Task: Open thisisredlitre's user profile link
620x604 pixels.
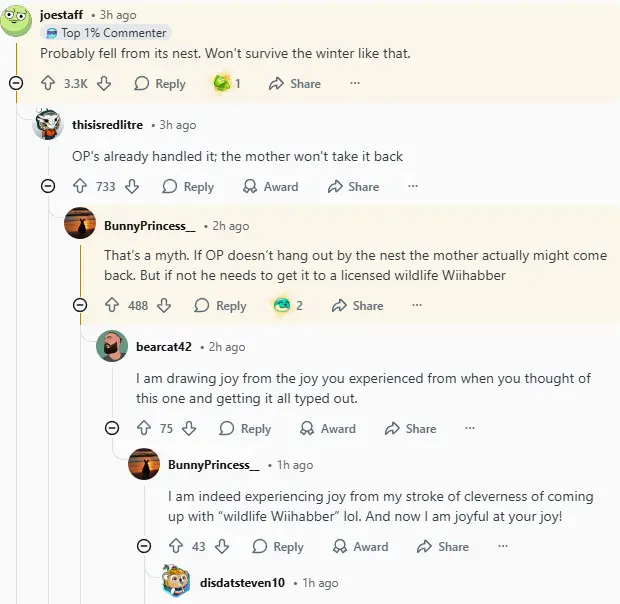Action: coord(108,125)
